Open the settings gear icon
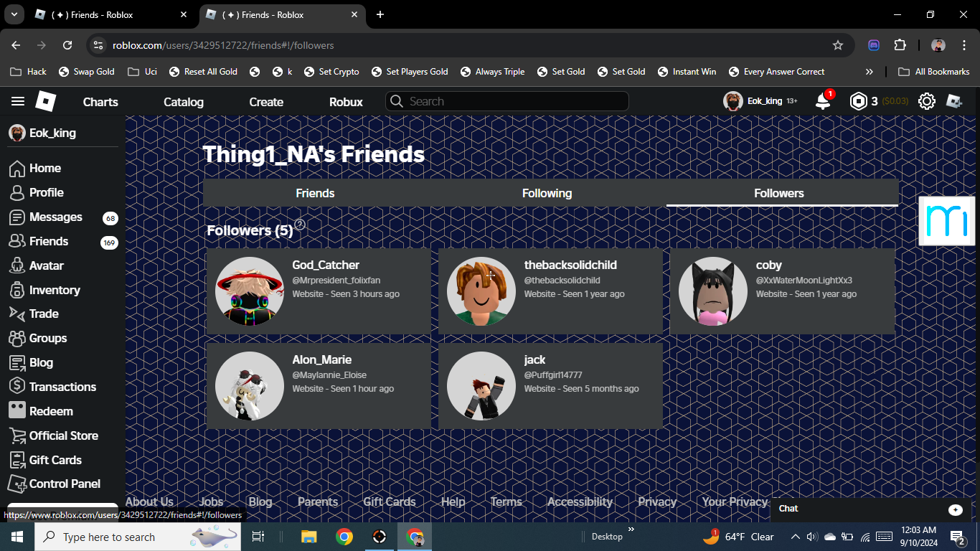 click(927, 102)
